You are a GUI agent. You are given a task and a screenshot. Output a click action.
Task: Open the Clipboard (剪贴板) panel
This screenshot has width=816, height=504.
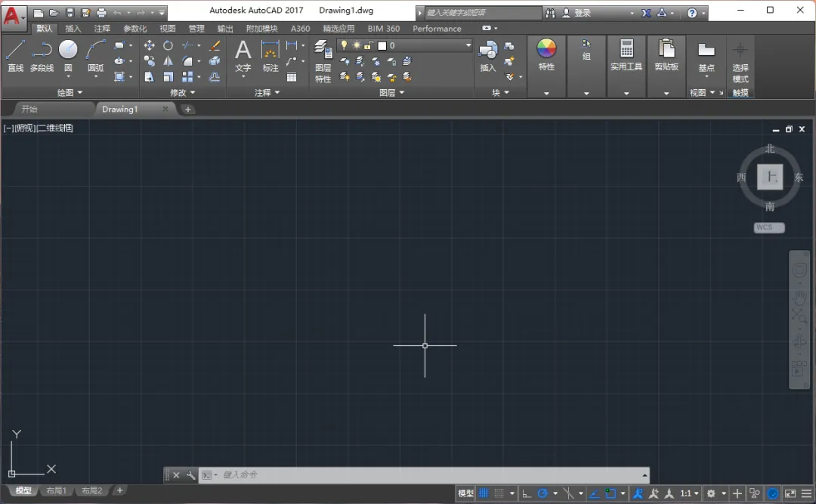click(x=666, y=54)
